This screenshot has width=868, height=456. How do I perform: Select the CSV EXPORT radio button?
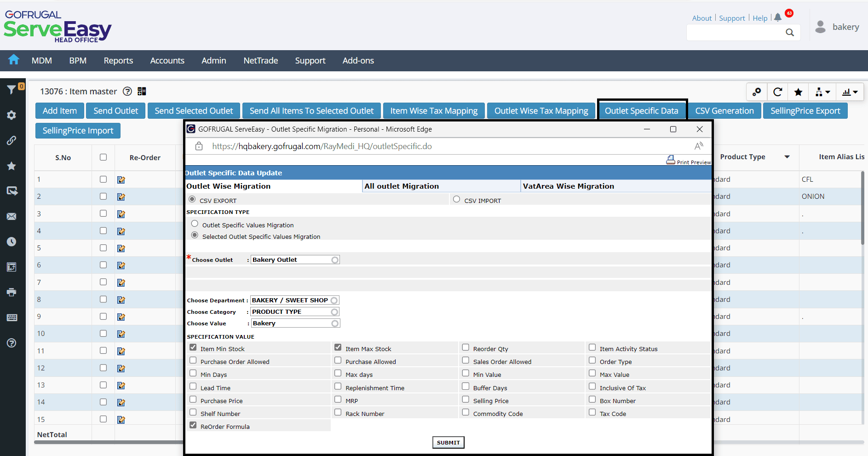(192, 199)
